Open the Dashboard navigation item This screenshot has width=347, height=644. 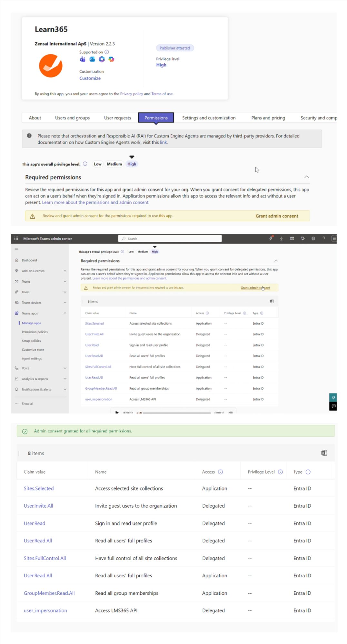[x=29, y=260]
